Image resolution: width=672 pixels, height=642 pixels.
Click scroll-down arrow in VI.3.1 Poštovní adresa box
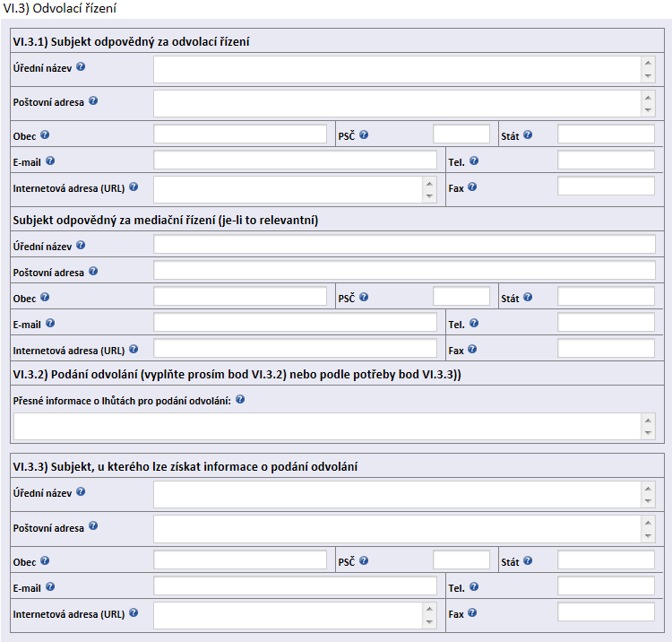(x=648, y=110)
